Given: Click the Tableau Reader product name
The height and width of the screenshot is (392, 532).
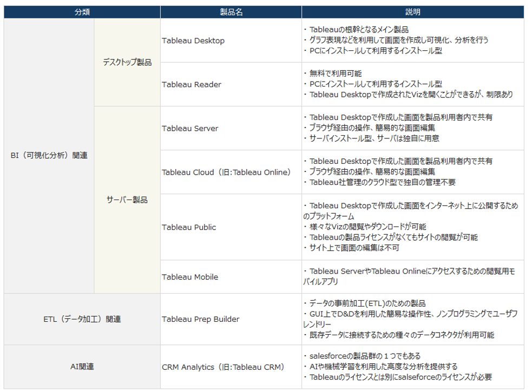Looking at the screenshot, I should (x=192, y=84).
